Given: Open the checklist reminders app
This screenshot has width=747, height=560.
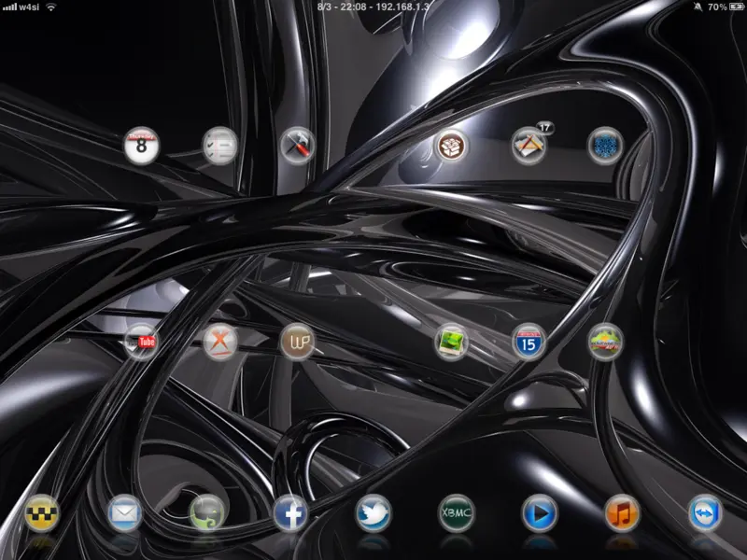Looking at the screenshot, I should click(220, 145).
